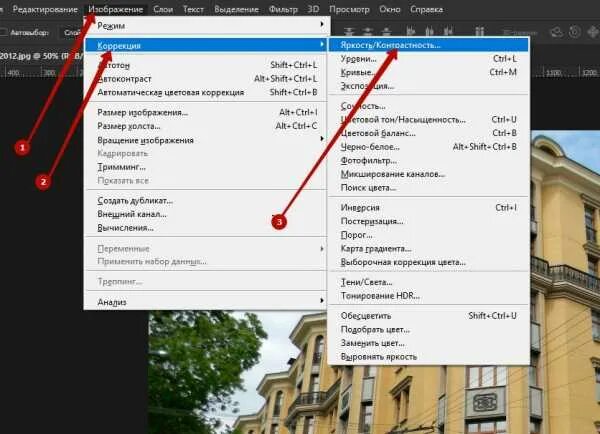Viewport: 600px width, 434px height.
Task: Open the 3D menu
Action: coord(313,10)
